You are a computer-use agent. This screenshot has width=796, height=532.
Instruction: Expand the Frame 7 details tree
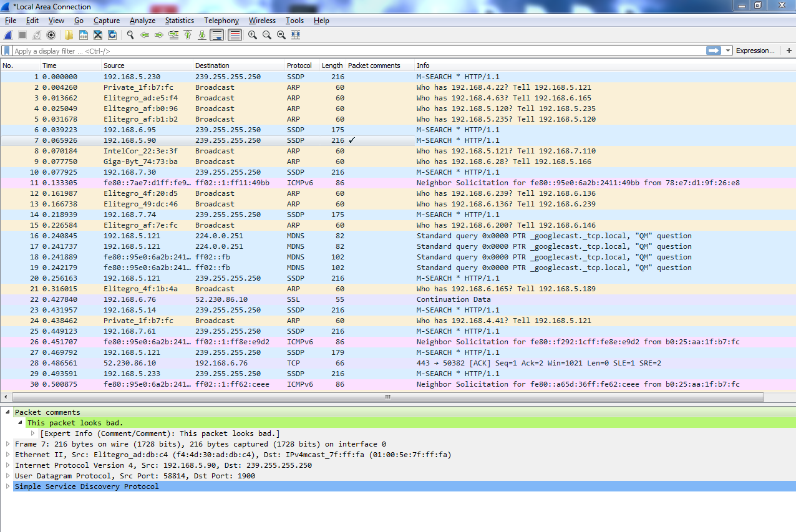pos(7,444)
